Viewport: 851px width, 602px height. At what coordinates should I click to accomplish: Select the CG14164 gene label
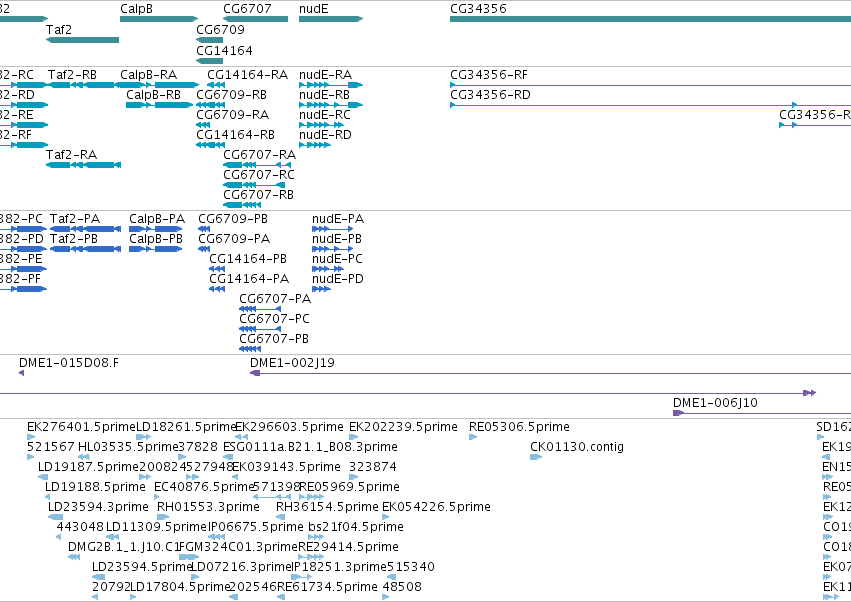pos(224,50)
